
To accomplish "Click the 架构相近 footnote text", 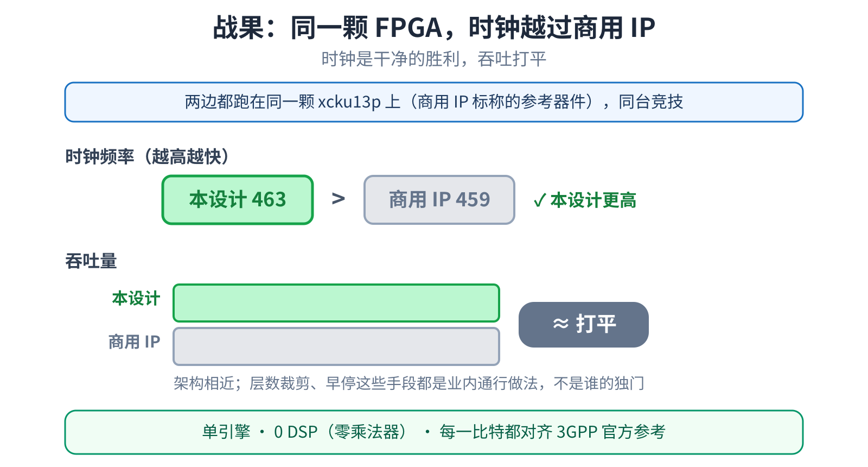I will coord(409,383).
